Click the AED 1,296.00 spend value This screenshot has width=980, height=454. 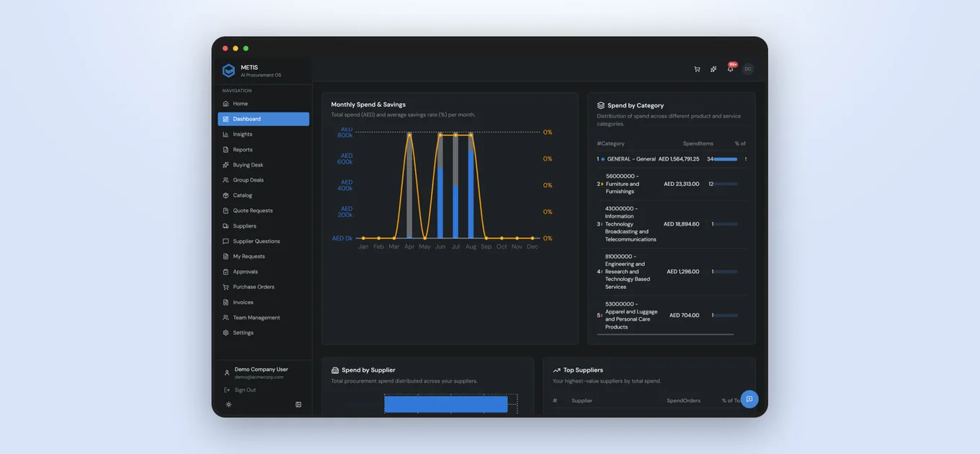point(683,272)
